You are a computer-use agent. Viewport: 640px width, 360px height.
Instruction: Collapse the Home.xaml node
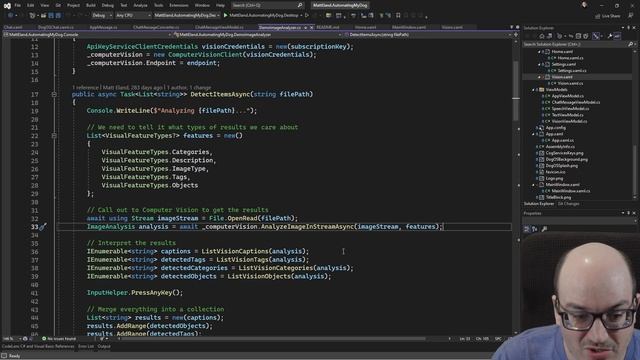pyautogui.click(x=539, y=52)
